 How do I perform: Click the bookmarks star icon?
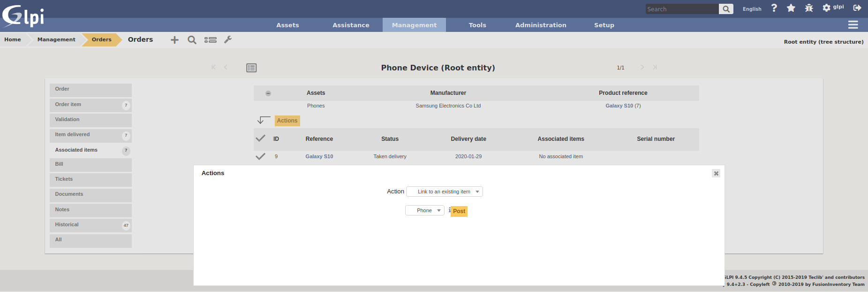[791, 8]
